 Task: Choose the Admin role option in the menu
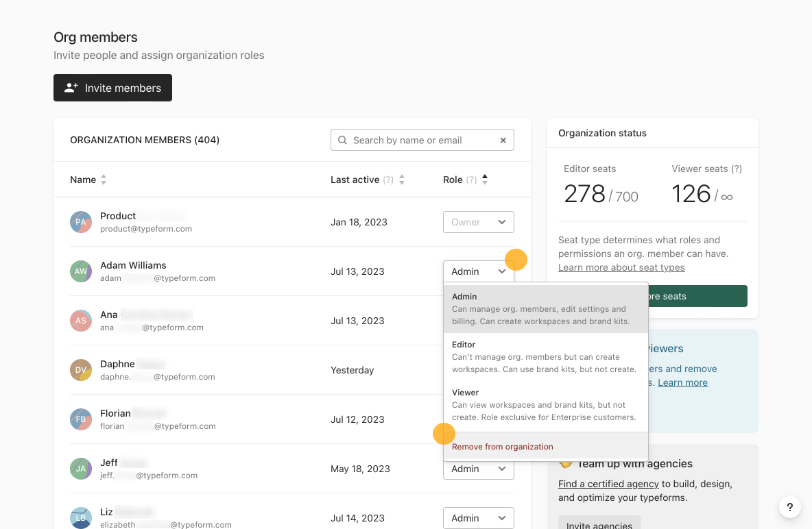click(x=546, y=309)
